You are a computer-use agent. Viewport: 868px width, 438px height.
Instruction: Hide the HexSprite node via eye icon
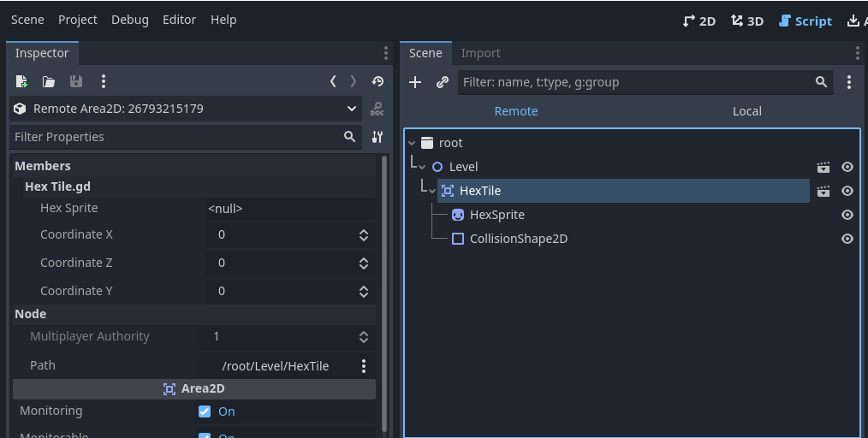coord(847,215)
